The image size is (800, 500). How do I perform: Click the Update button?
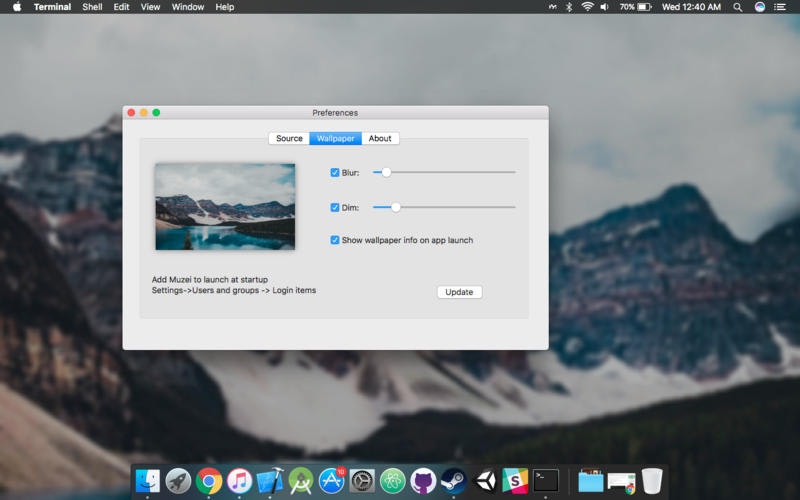tap(459, 292)
